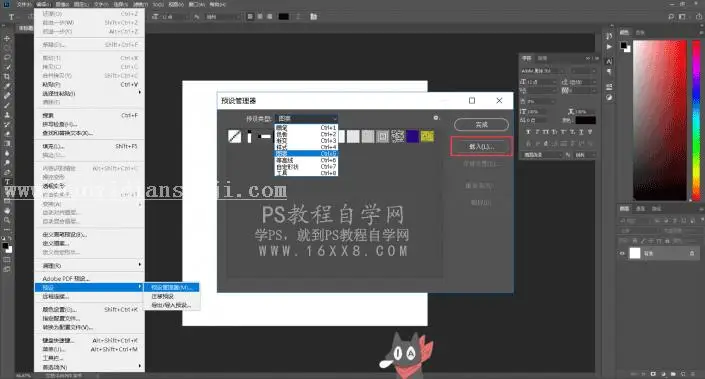
Task: Select the Background layer thumbnail
Action: [x=634, y=254]
